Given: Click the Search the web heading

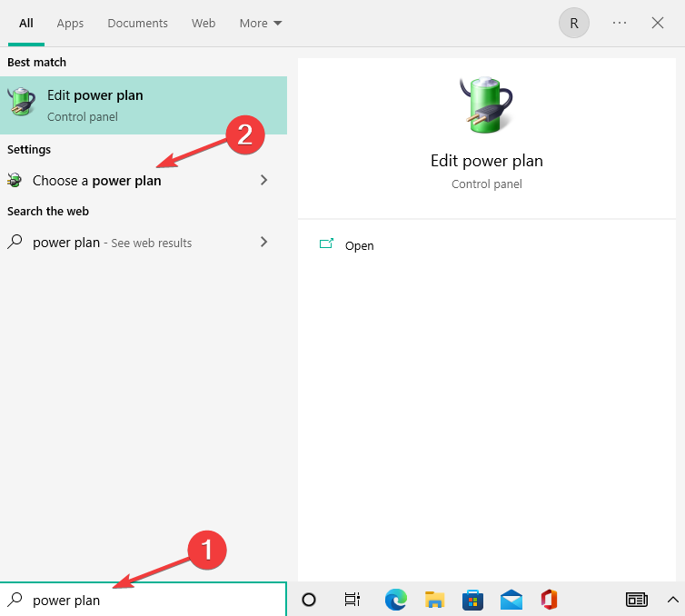Looking at the screenshot, I should tap(48, 212).
